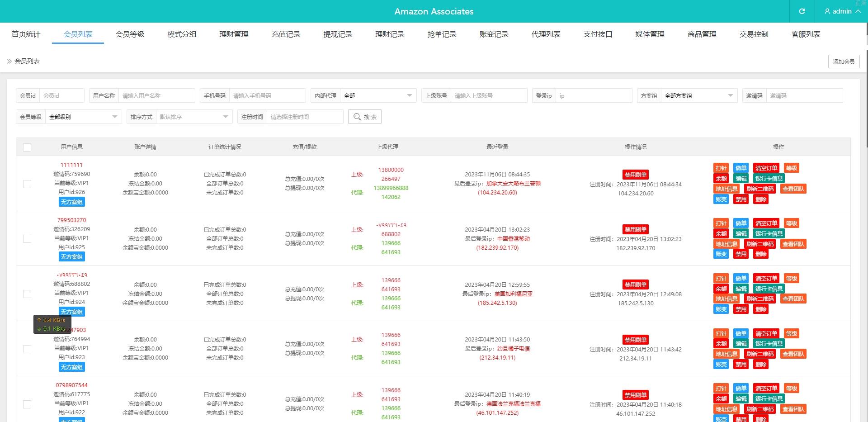Expand the 内部代理 dropdown

378,95
